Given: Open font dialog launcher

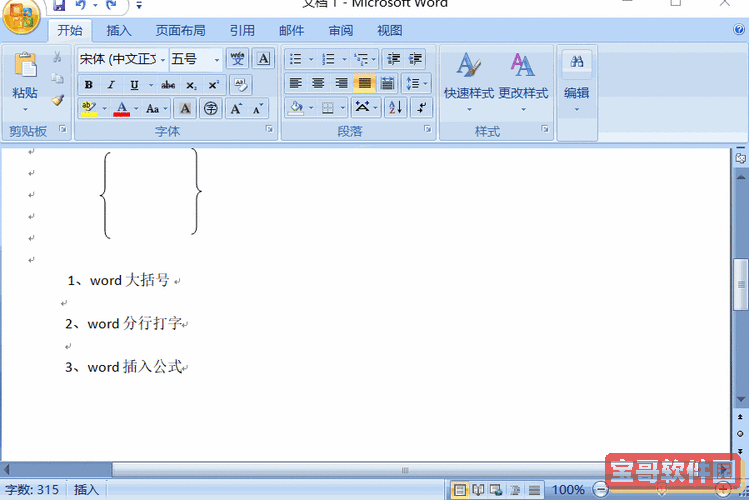Looking at the screenshot, I should coord(269,129).
